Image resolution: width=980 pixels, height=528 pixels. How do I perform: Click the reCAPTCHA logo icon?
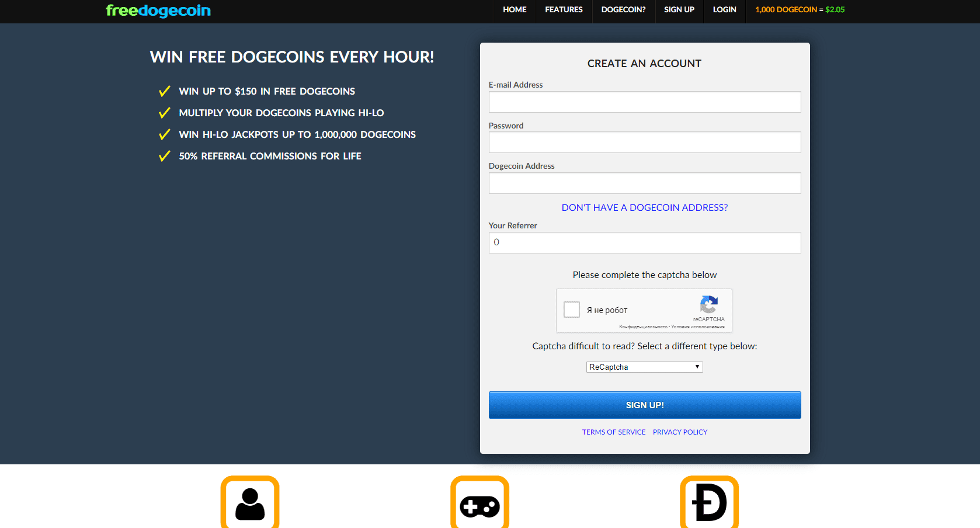coord(708,304)
